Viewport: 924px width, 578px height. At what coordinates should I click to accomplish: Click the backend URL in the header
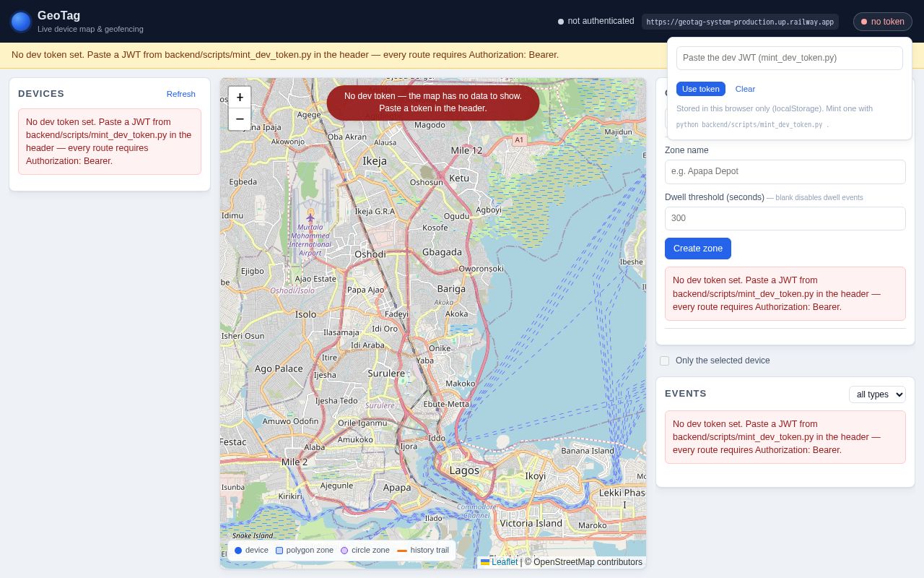coord(740,22)
